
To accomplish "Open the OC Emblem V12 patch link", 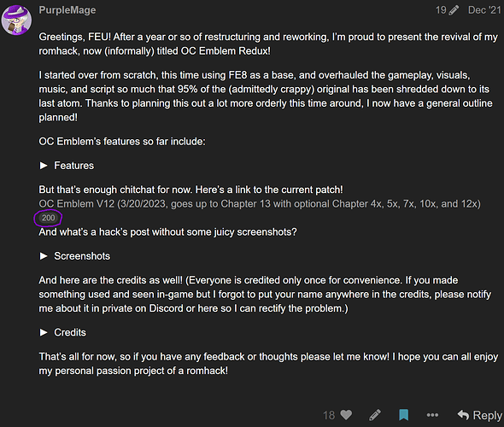I will (260, 204).
